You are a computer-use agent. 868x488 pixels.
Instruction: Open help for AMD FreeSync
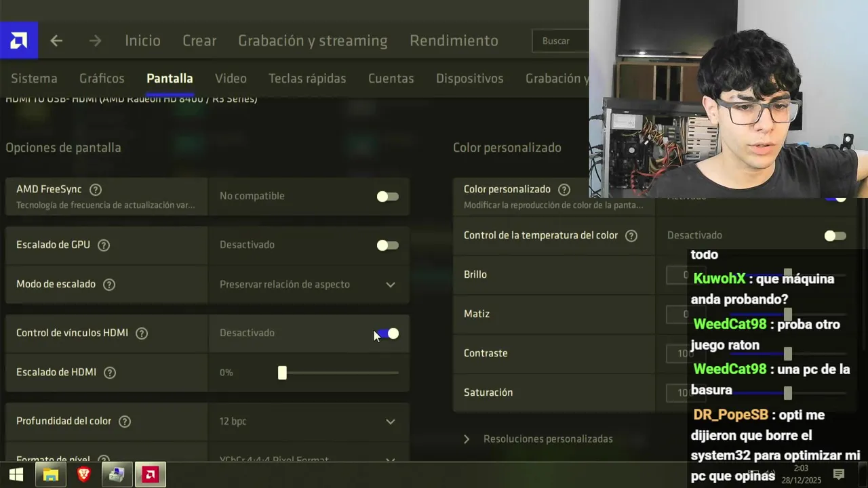tap(96, 190)
